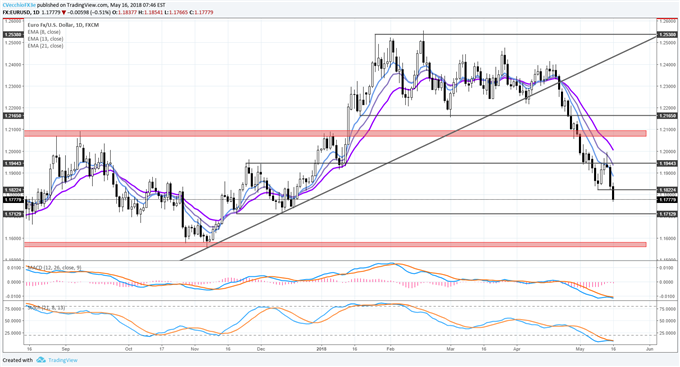Expand the Stoch indicator legend
This screenshot has width=680, height=367.
tap(46, 308)
